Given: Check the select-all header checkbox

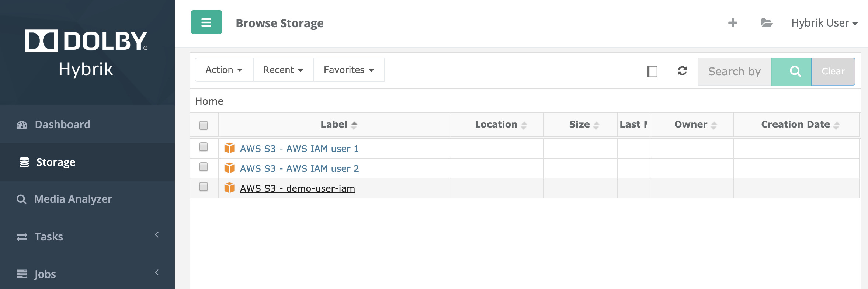Looking at the screenshot, I should (x=204, y=125).
